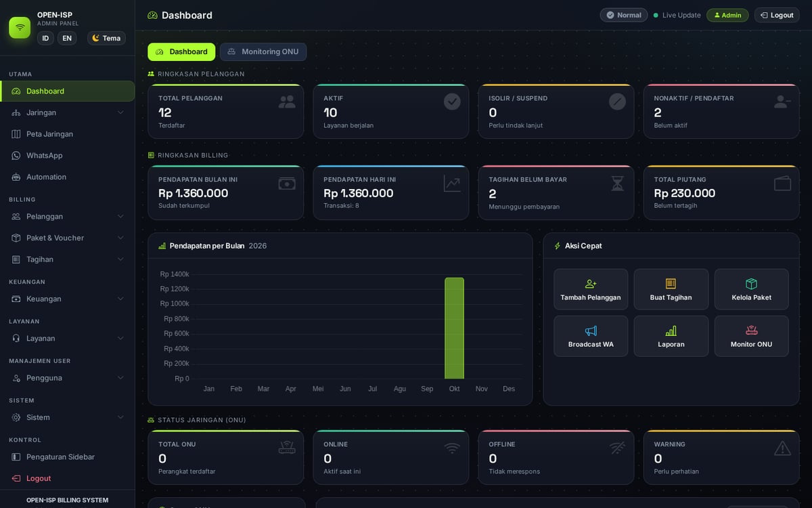This screenshot has height=508, width=812.
Task: Click the Tagihan invoice icon in sidebar
Action: tap(16, 259)
